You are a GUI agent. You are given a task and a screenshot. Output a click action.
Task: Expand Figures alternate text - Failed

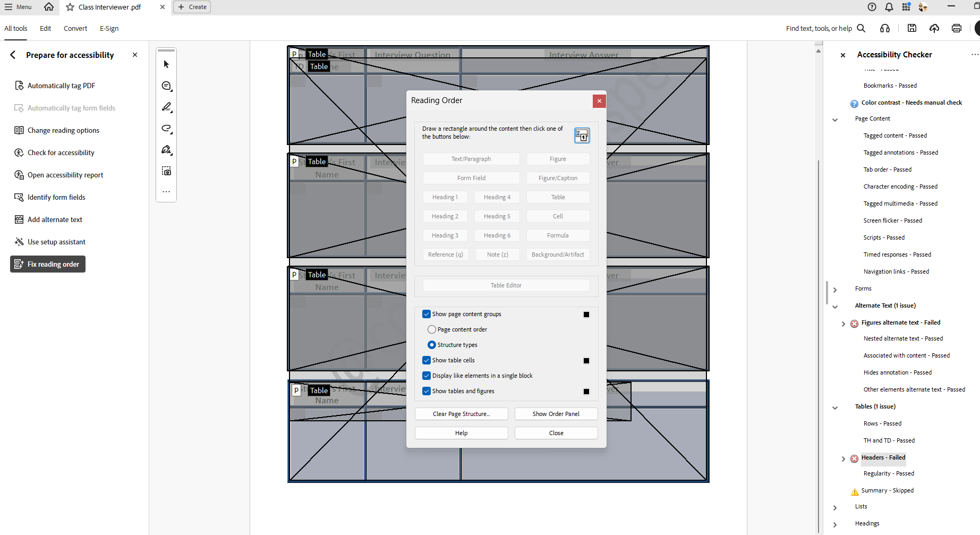(843, 324)
